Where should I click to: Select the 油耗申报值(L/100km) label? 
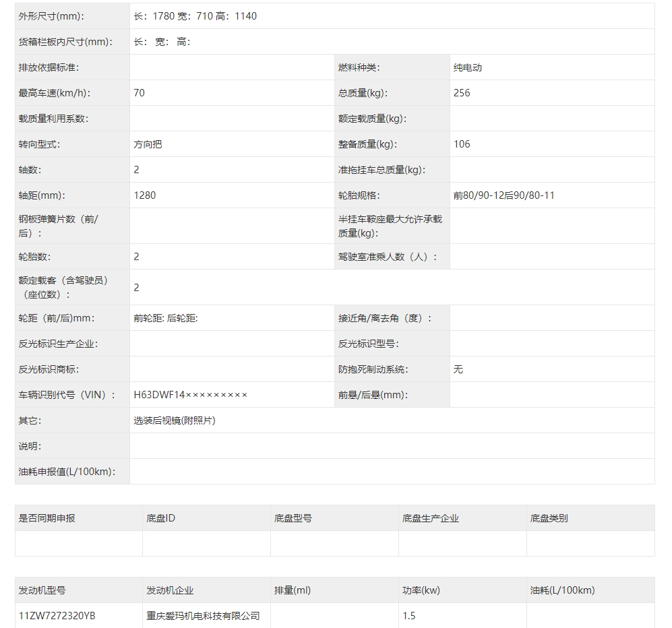coord(66,472)
